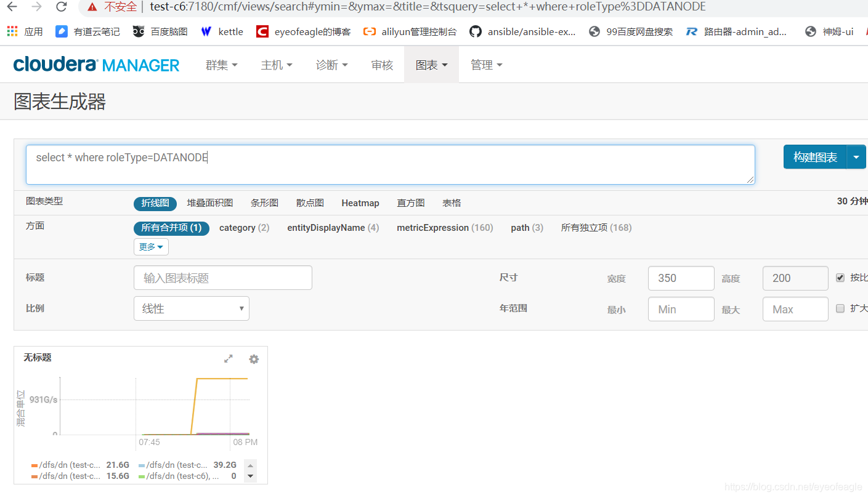Select the 折线图 chart type
868x498 pixels.
(155, 203)
